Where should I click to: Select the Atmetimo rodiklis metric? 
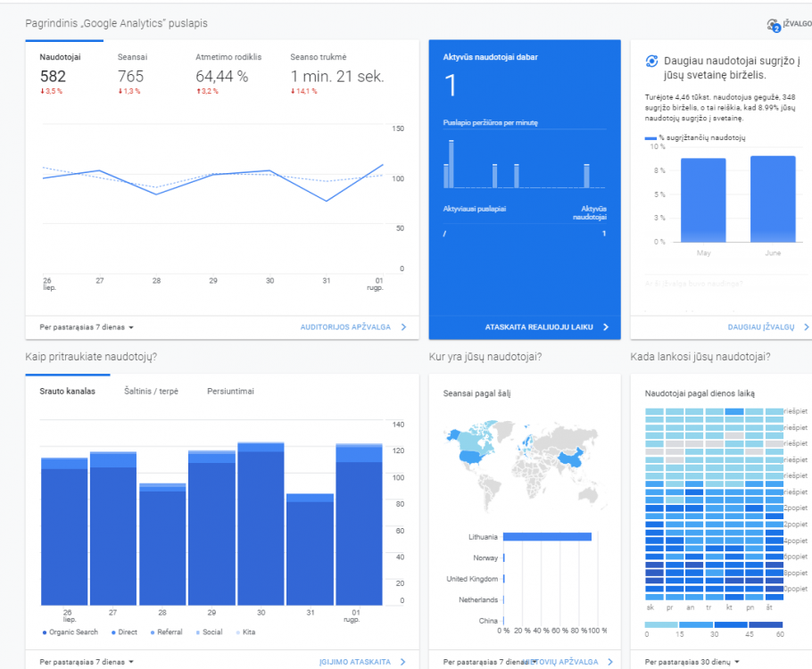tap(228, 57)
